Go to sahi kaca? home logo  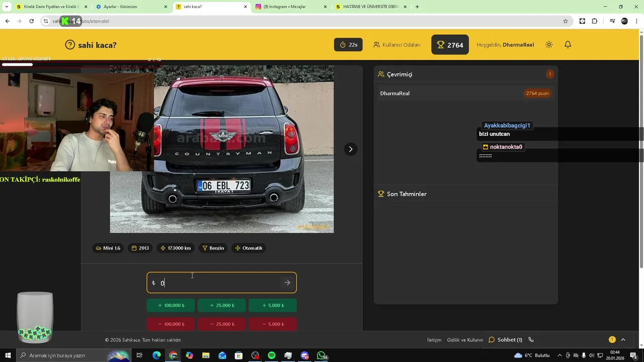91,45
